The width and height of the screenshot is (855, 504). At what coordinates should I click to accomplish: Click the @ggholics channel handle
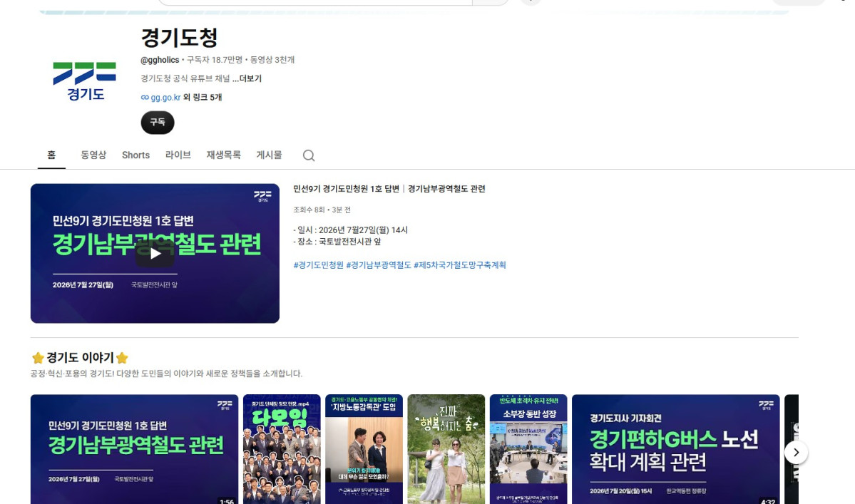(x=160, y=60)
